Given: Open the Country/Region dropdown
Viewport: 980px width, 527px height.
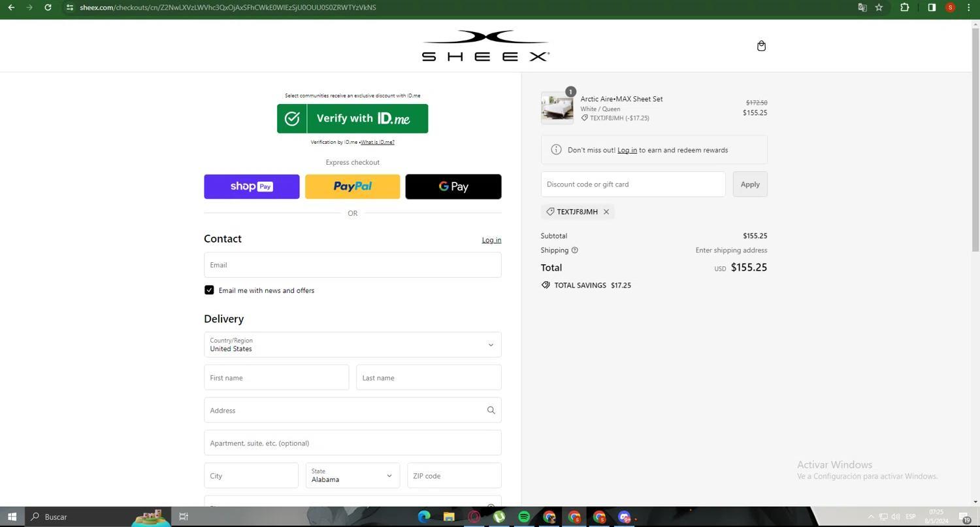Looking at the screenshot, I should [352, 345].
